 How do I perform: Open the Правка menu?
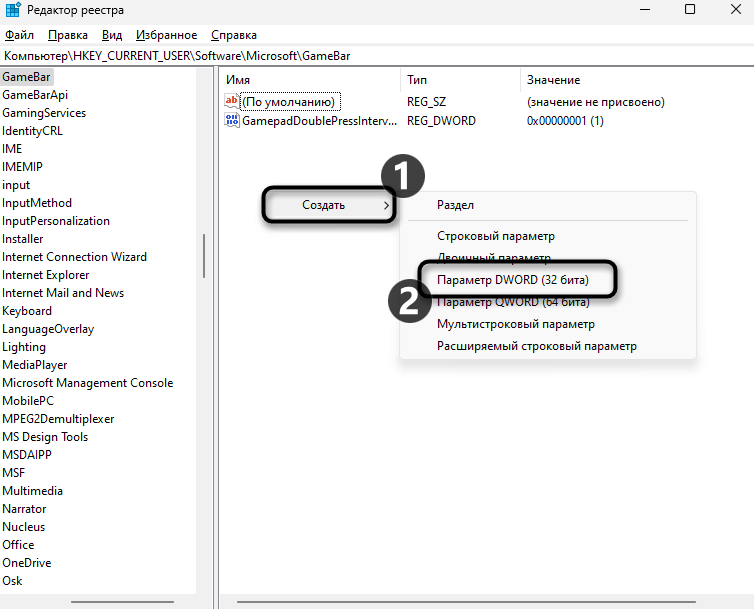[x=68, y=35]
